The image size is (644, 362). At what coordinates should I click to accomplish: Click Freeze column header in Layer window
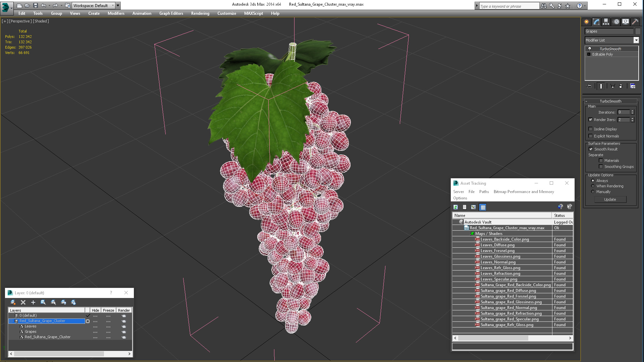[x=108, y=310]
